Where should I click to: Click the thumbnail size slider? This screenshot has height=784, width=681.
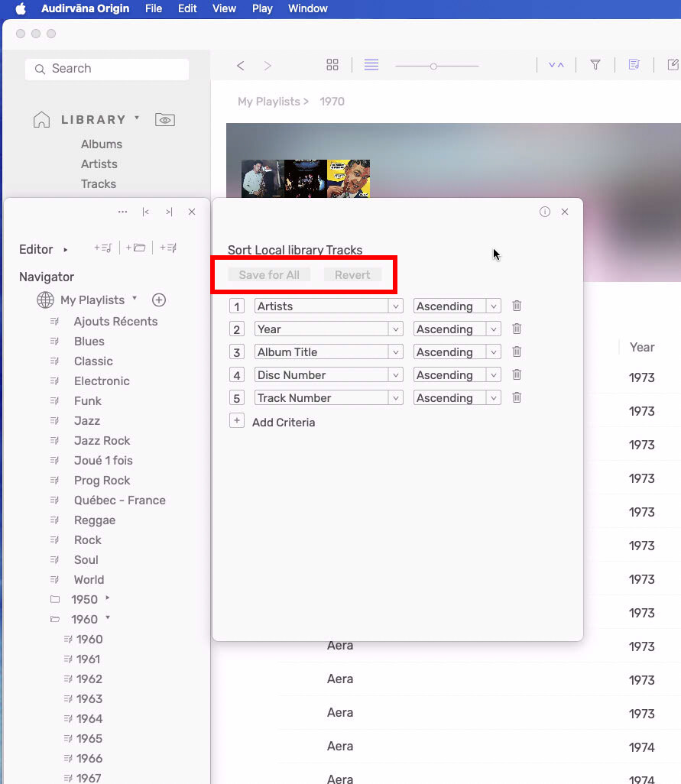click(434, 66)
